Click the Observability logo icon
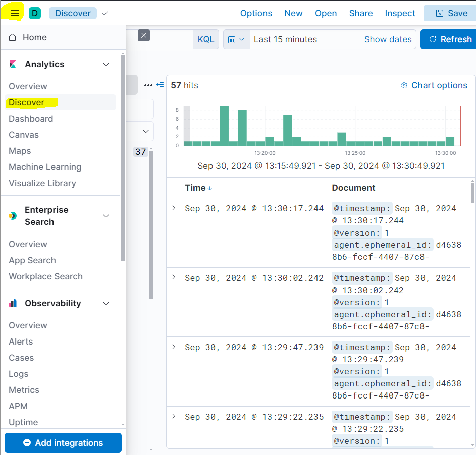This screenshot has height=455, width=476. (13, 303)
